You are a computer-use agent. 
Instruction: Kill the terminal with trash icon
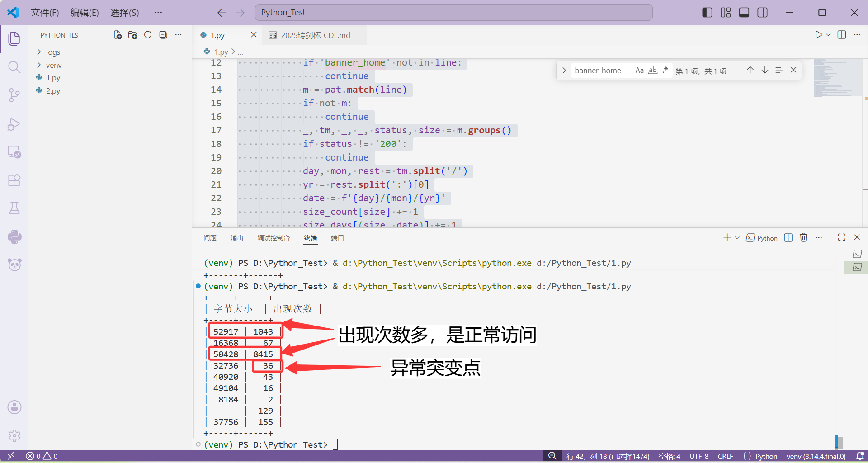pos(803,237)
